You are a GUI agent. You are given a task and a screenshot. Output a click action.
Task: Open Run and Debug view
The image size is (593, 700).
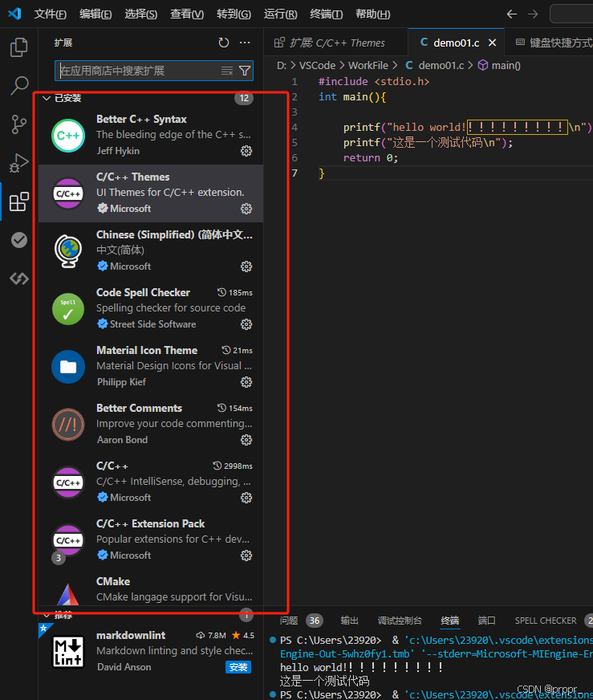pyautogui.click(x=18, y=163)
